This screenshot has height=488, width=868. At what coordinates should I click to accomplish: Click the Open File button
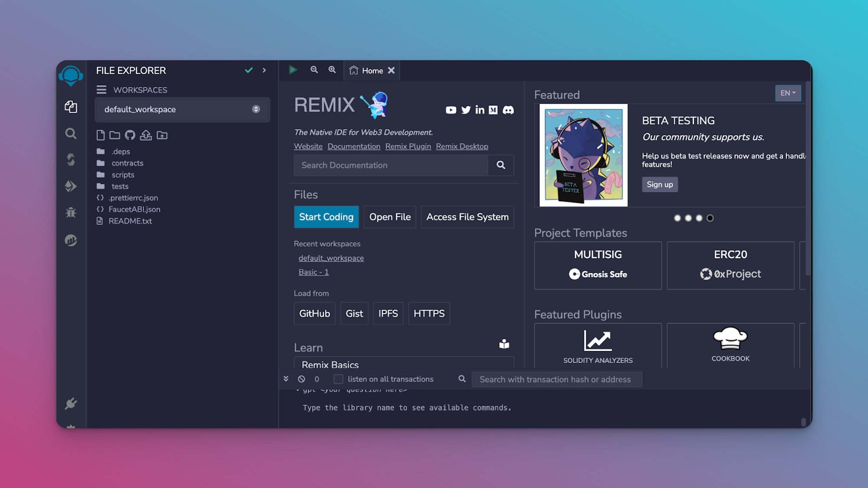coord(390,217)
